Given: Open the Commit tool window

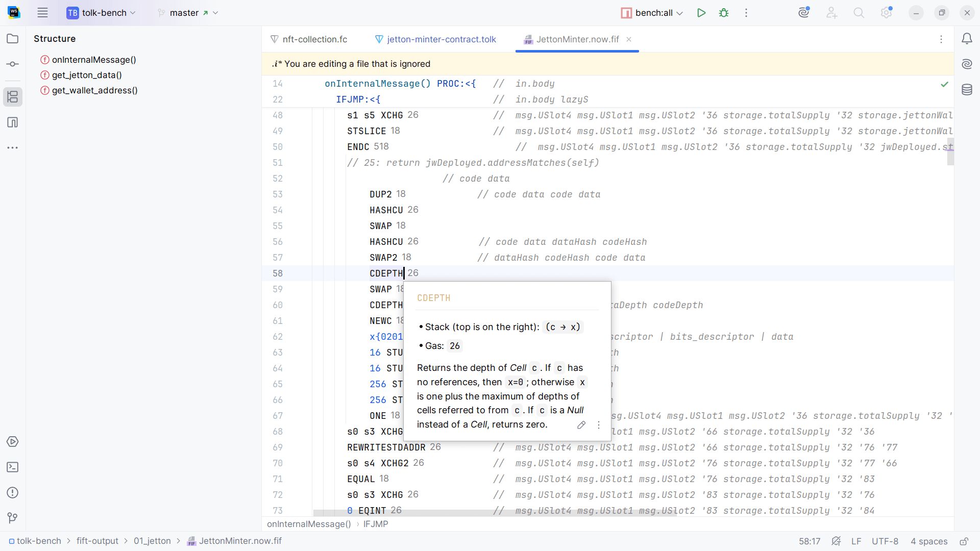Looking at the screenshot, I should click(x=13, y=64).
